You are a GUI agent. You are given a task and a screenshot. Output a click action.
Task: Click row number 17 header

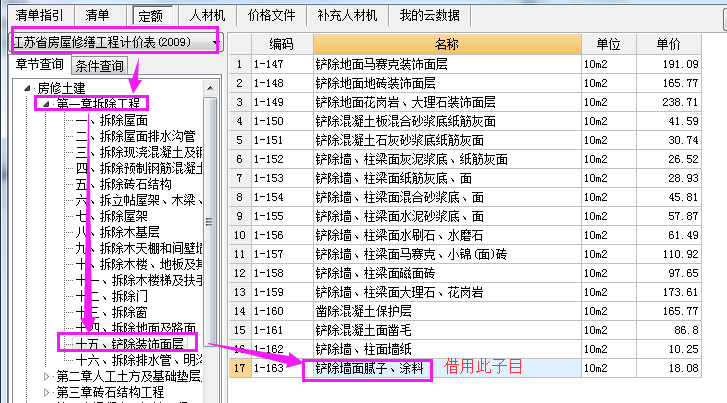tap(240, 368)
